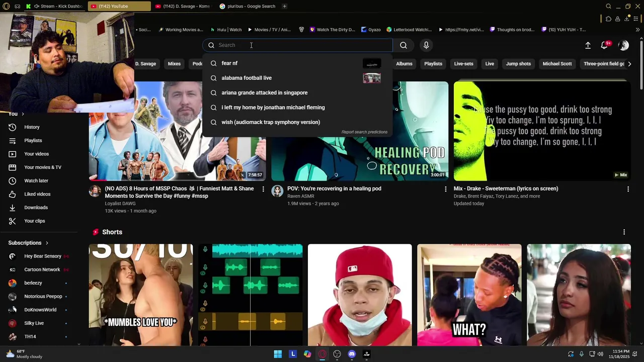Open Letterboxd Watchlist bookmark
This screenshot has height=362, width=644.
[x=409, y=30]
